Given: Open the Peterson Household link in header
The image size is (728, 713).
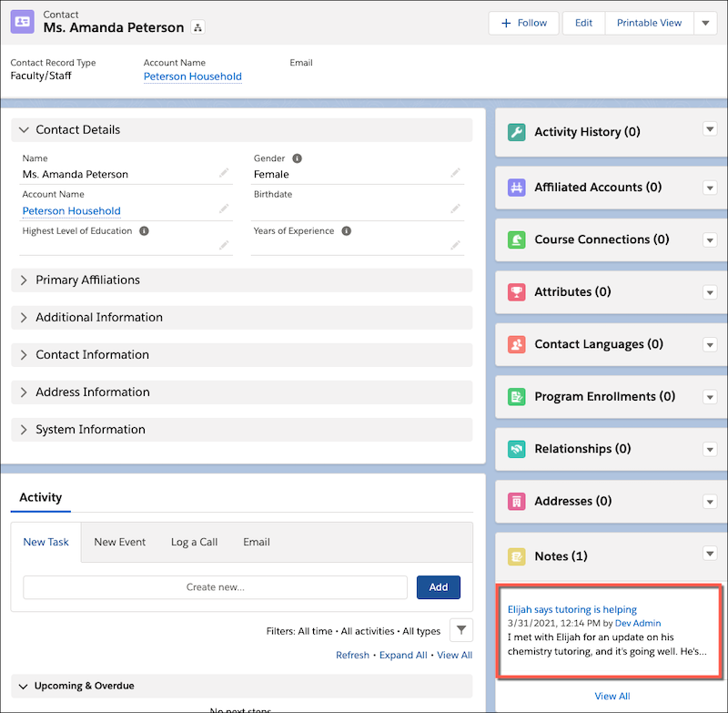Looking at the screenshot, I should pos(192,76).
